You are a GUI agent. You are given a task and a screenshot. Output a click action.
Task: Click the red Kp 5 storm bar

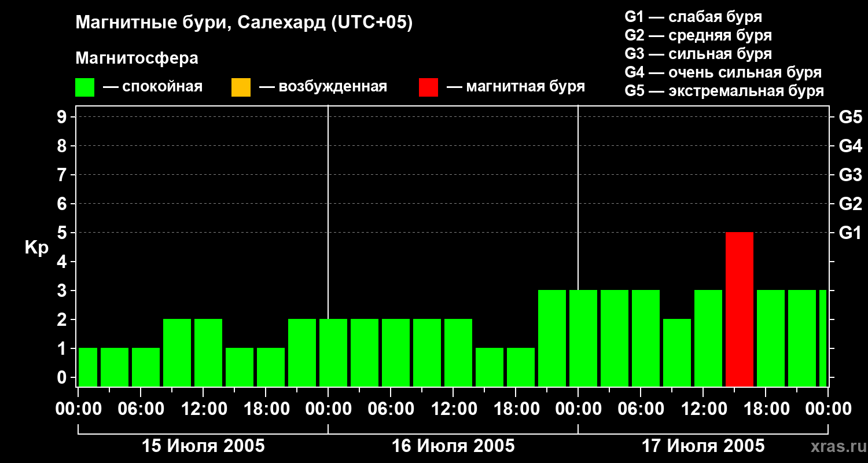point(740,309)
